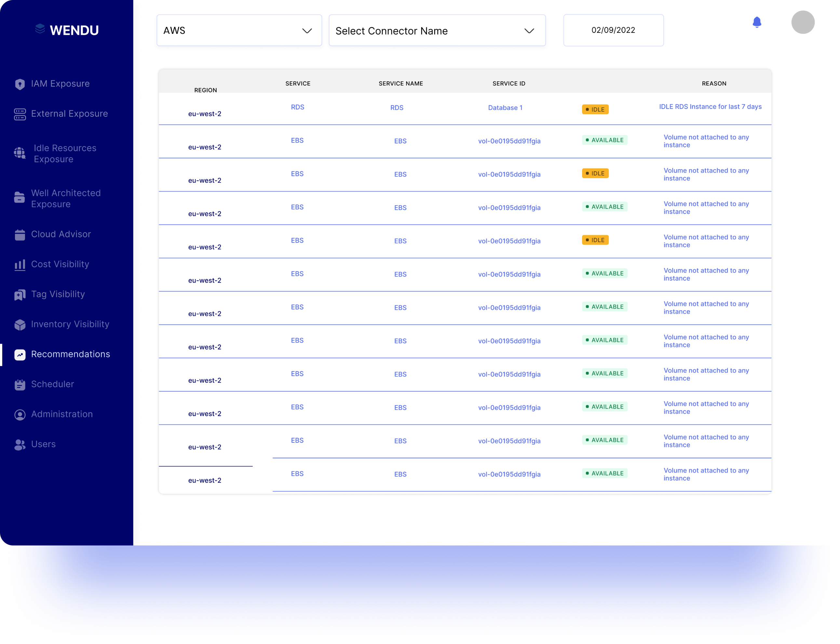
Task: Select the External Exposure sidebar icon
Action: click(20, 114)
